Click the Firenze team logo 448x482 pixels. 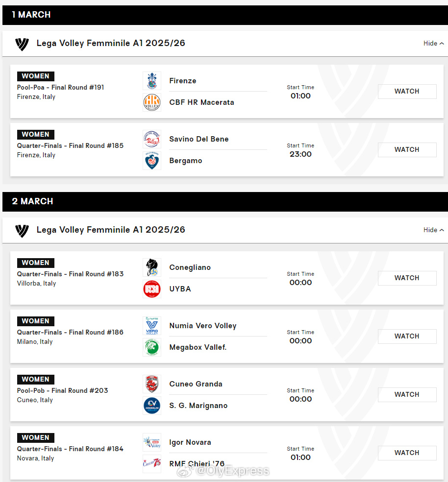click(x=151, y=81)
